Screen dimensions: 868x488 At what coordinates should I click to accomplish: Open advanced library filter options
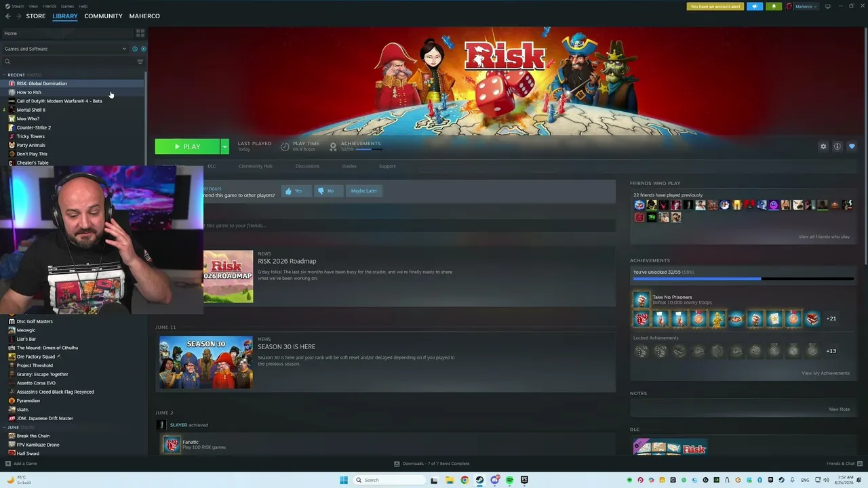[140, 62]
